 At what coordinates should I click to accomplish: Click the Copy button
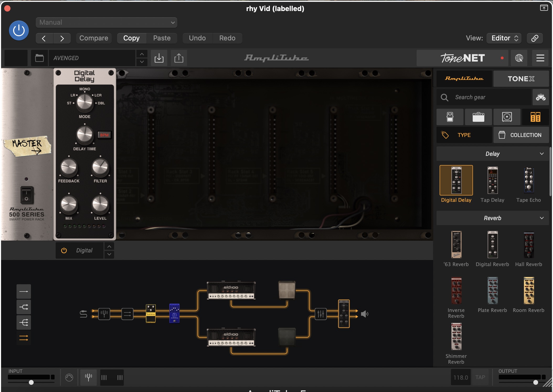(131, 38)
